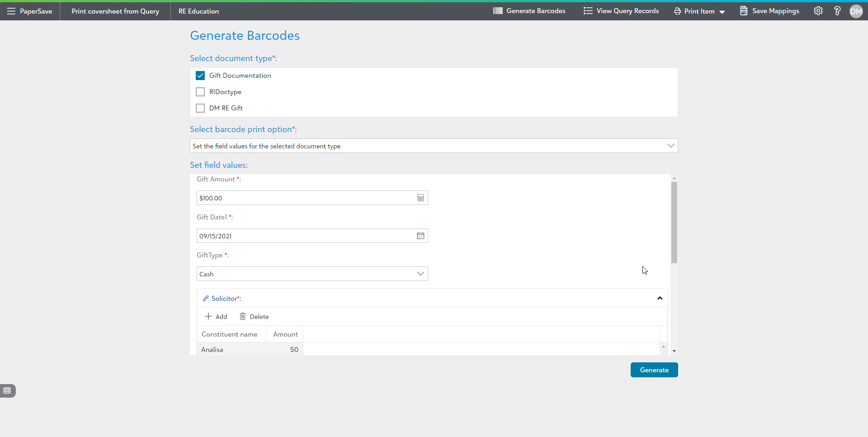Collapse the Solicitor section
868x437 pixels.
(x=660, y=298)
